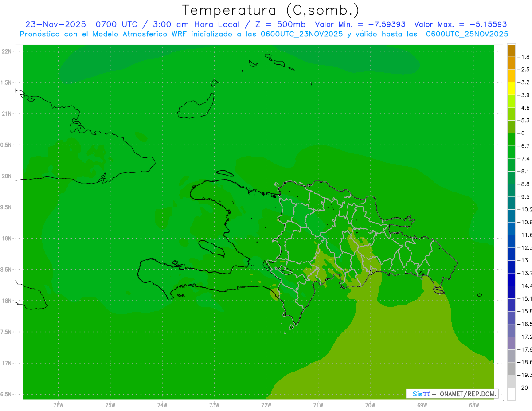Click the "0600UTC_23NOV2025" initialization time
This screenshot has width=532, height=411.
click(301, 34)
